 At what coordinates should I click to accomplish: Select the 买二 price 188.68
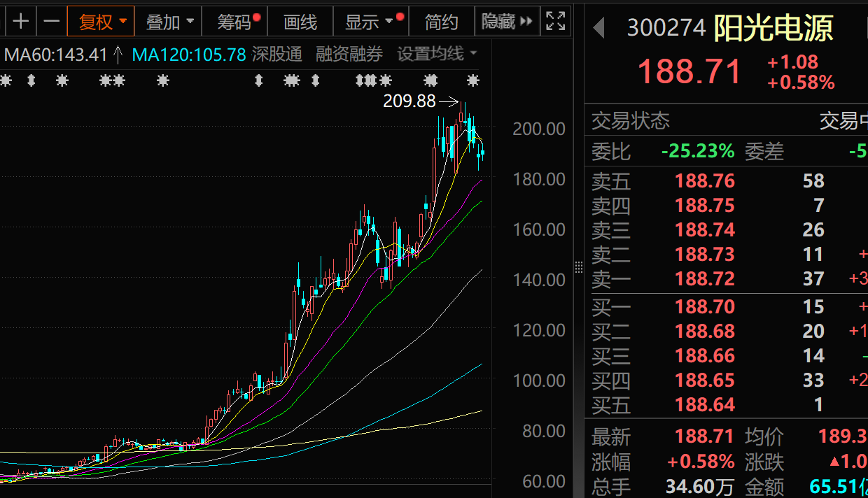click(705, 332)
